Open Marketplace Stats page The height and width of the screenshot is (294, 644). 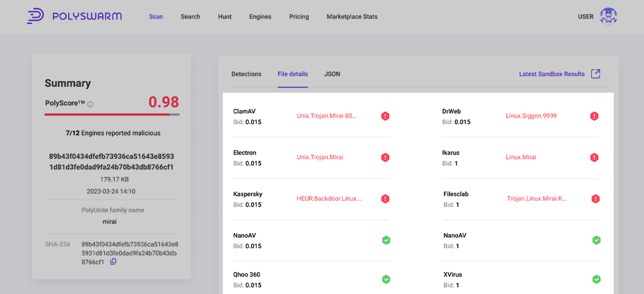coord(352,17)
